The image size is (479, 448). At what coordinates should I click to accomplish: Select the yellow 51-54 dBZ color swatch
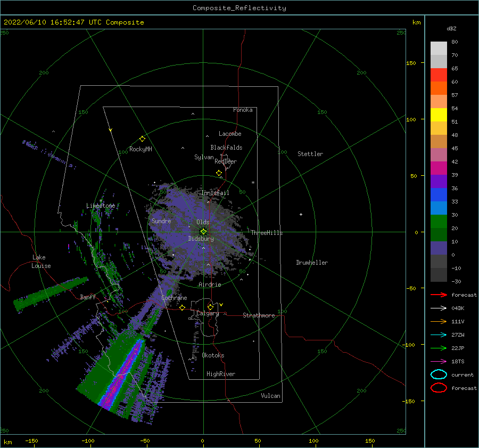tap(439, 115)
